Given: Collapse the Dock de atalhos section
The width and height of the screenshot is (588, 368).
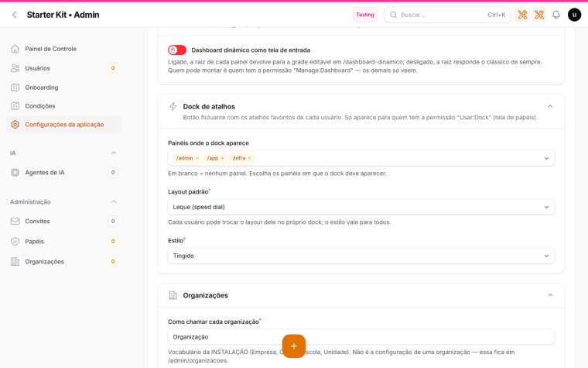Looking at the screenshot, I should point(550,106).
